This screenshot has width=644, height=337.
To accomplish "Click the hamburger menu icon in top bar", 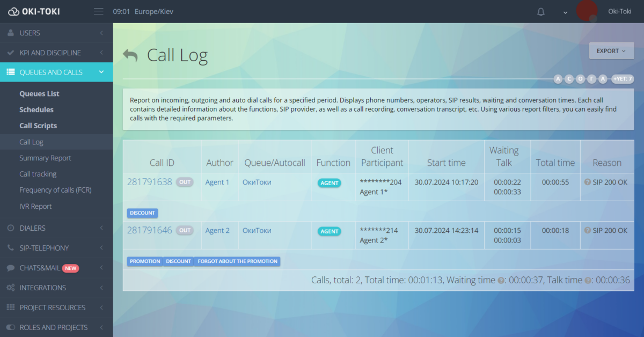I will 98,11.
